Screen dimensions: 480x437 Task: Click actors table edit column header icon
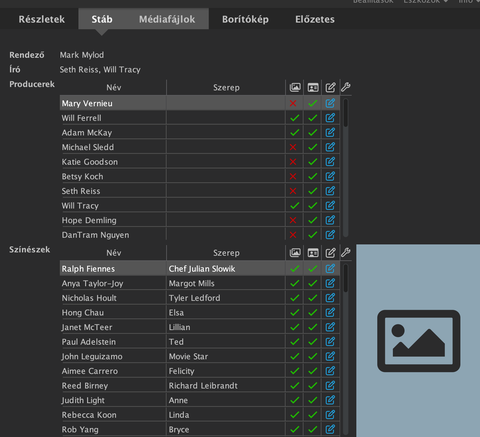tap(330, 253)
